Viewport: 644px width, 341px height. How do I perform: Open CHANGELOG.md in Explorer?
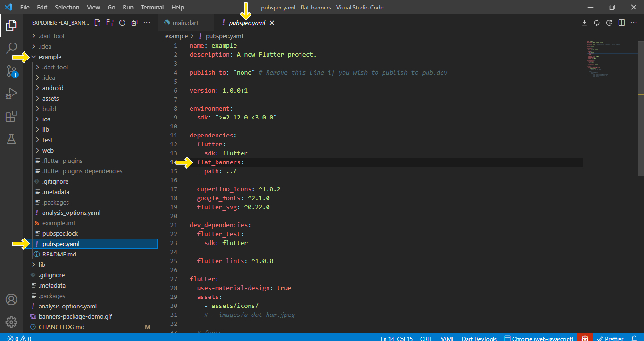click(x=61, y=327)
